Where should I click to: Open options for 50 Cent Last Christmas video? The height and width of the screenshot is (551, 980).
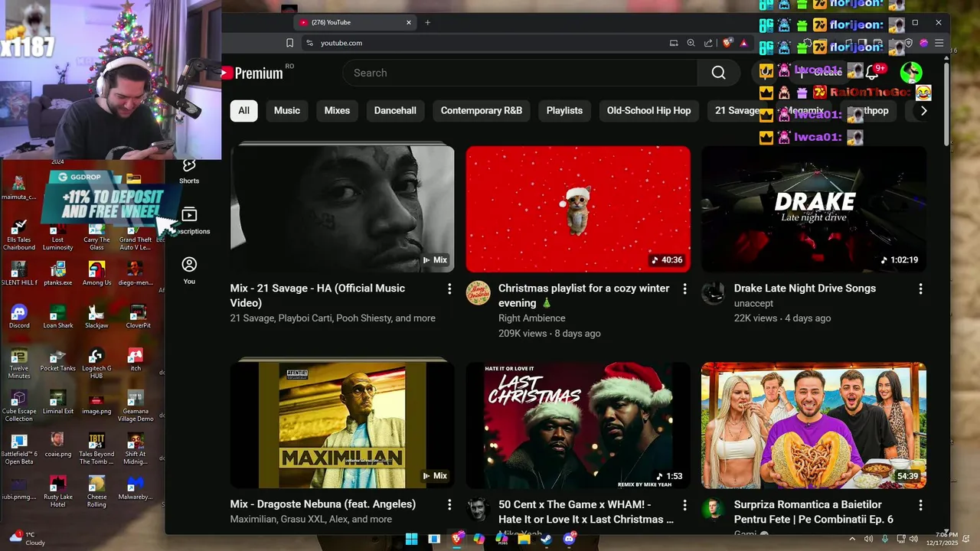pos(684,505)
